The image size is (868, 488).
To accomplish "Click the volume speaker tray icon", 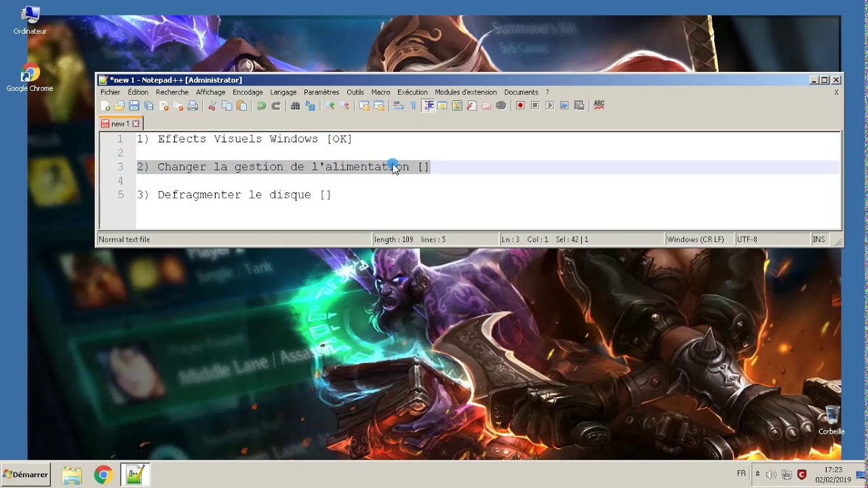I will pyautogui.click(x=772, y=474).
